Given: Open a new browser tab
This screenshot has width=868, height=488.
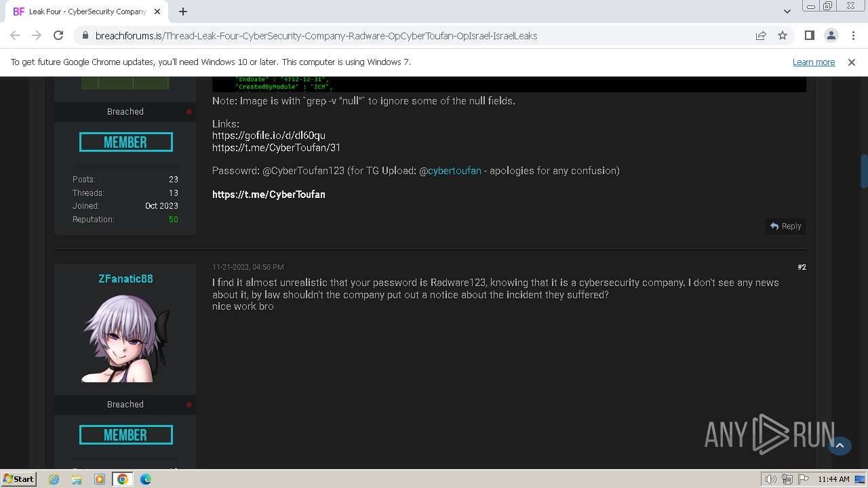Looking at the screenshot, I should coord(183,12).
